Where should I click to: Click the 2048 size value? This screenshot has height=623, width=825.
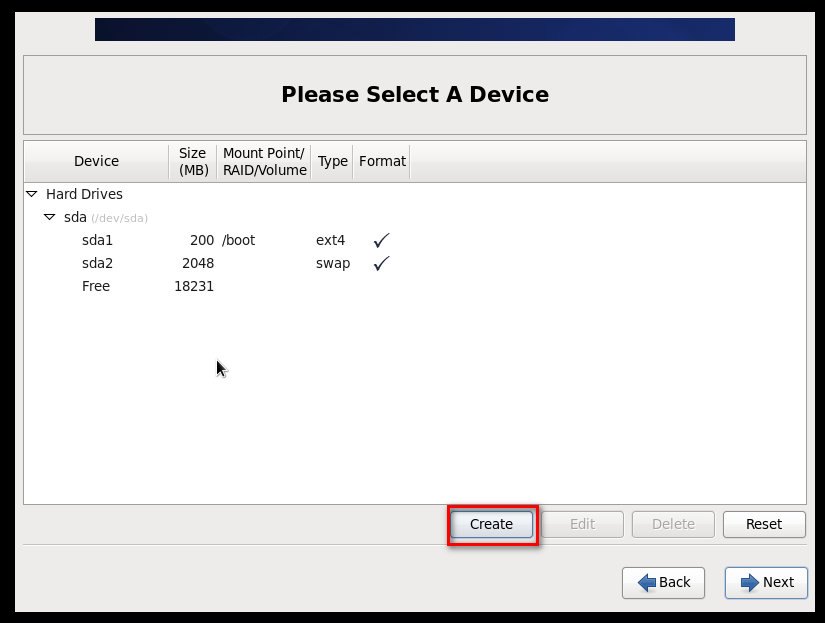pos(198,263)
